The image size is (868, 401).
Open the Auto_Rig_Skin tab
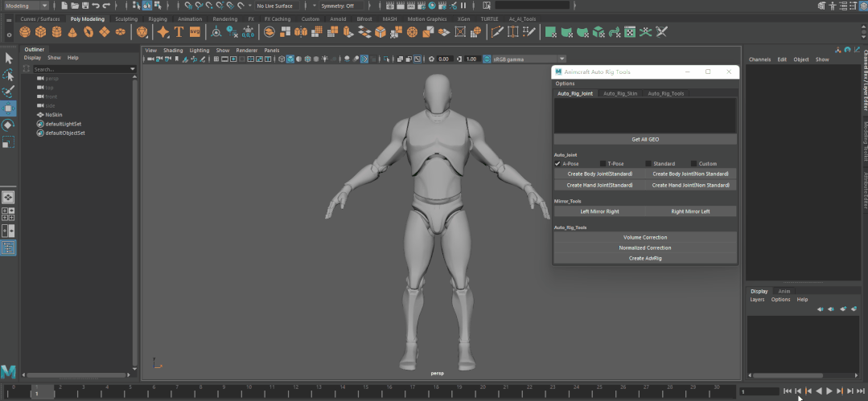point(620,93)
